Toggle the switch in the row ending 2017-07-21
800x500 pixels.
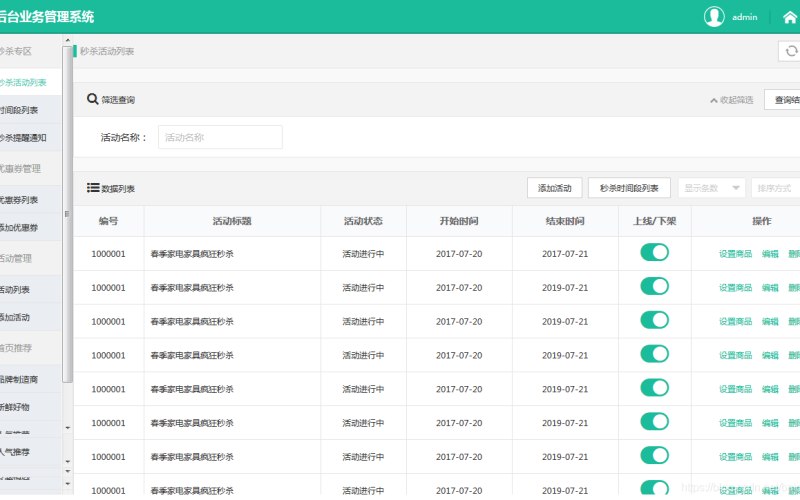[x=654, y=252]
